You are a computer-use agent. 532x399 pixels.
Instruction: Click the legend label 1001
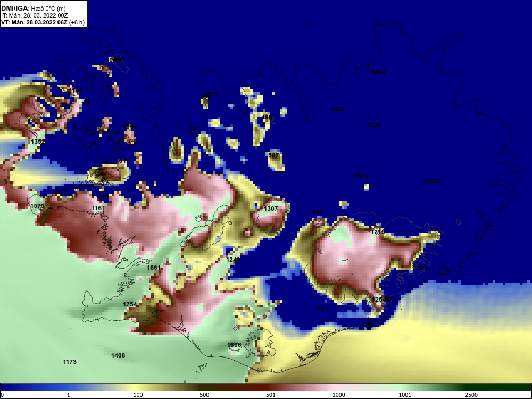[x=405, y=395]
